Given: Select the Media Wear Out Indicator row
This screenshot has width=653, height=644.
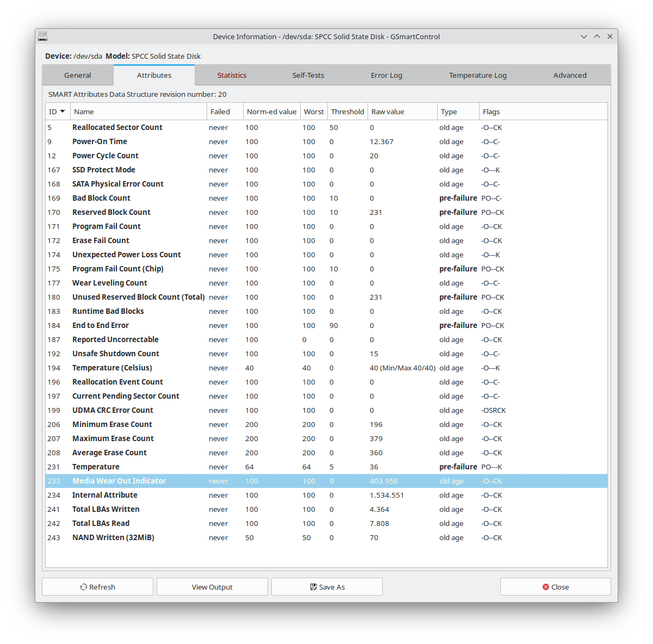Looking at the screenshot, I should coord(326,481).
